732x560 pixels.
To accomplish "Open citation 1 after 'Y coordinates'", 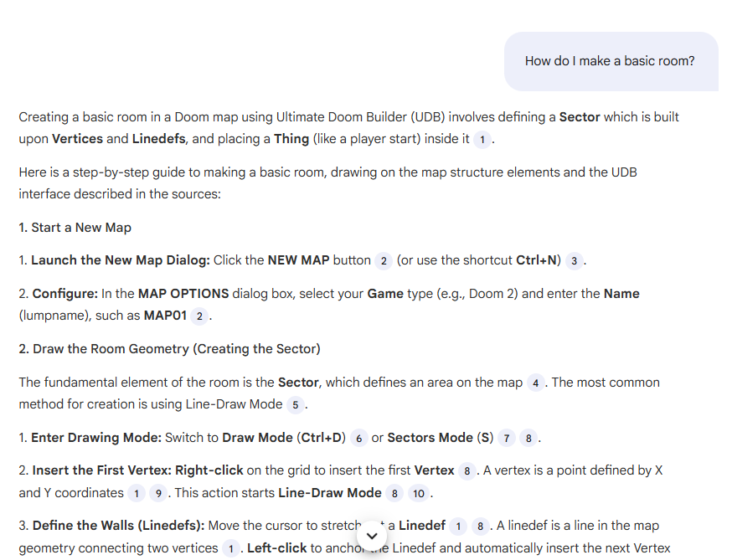I will click(x=137, y=493).
